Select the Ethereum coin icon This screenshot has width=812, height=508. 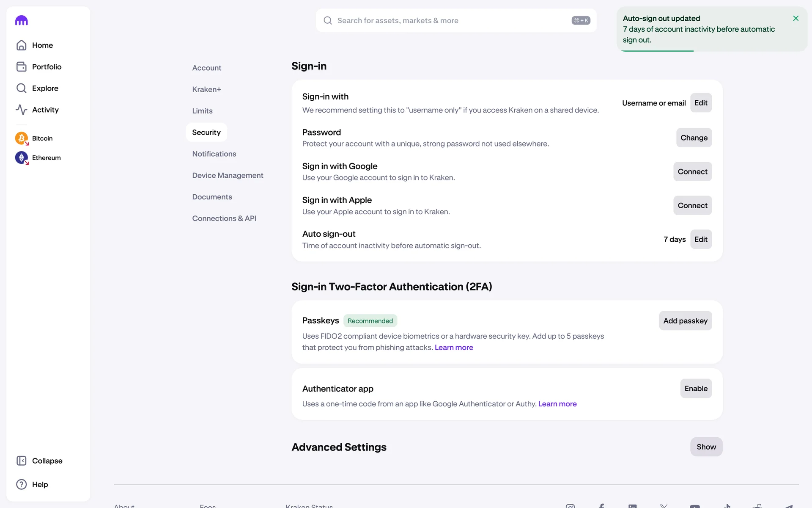21,157
